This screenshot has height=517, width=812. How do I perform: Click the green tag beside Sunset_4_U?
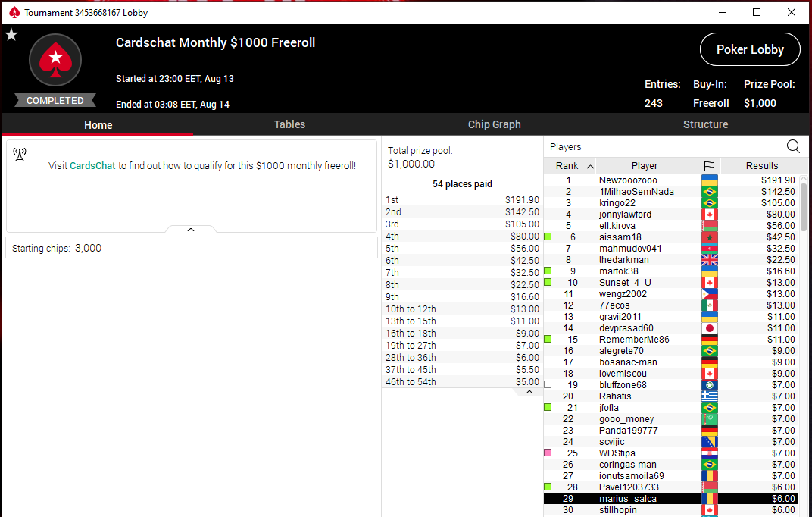pyautogui.click(x=548, y=282)
